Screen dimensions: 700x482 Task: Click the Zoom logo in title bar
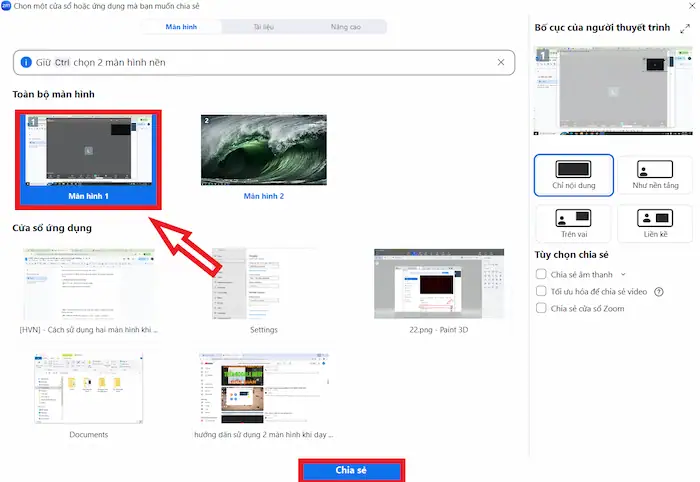coord(7,6)
